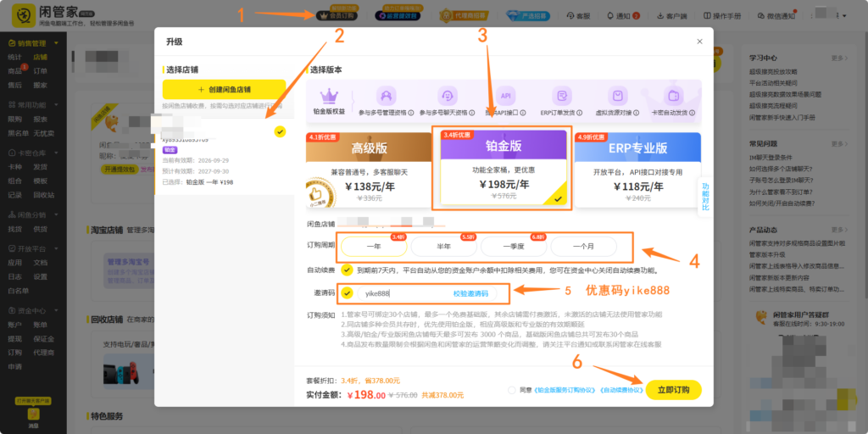Open 保证金 in the sidebar
Image resolution: width=868 pixels, height=434 pixels.
click(x=44, y=339)
